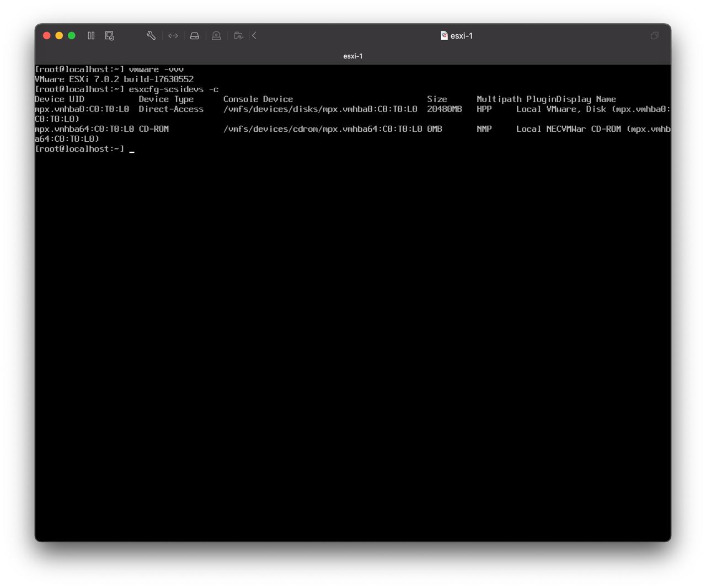Click the shared folder icon
706x588 pixels.
tap(238, 36)
